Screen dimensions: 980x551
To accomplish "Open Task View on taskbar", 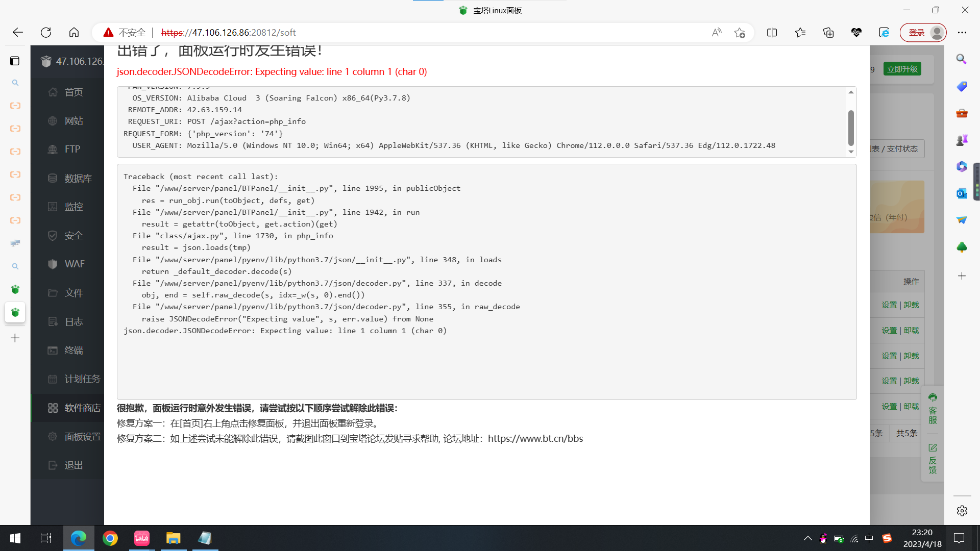I will (x=46, y=538).
